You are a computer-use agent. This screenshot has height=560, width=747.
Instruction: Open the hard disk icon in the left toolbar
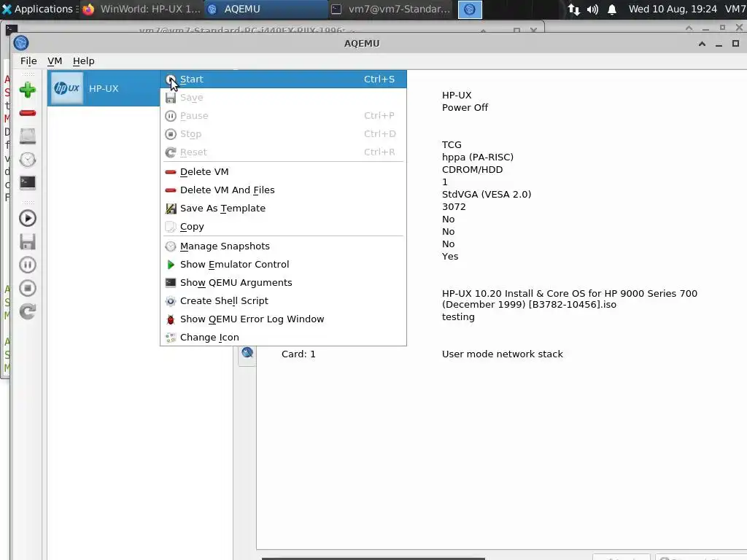coord(28,136)
